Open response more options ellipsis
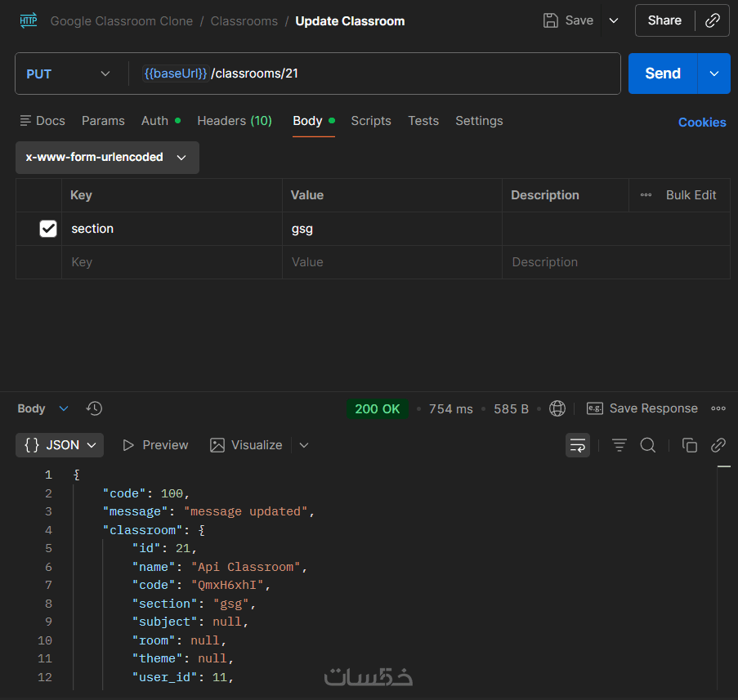 click(x=718, y=408)
